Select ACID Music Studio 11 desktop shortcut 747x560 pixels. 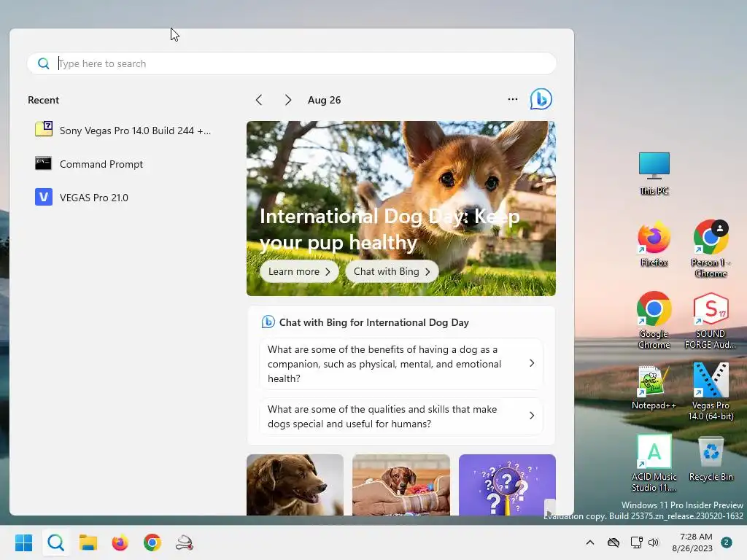point(654,463)
